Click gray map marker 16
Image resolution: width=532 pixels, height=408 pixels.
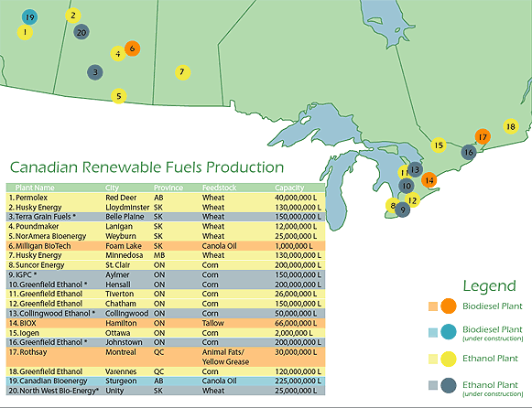tap(469, 152)
